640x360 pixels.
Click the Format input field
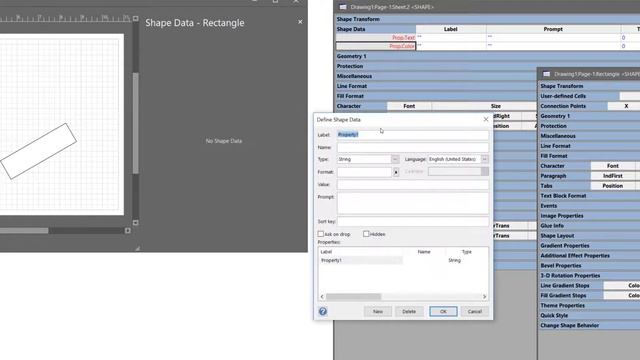tap(364, 172)
